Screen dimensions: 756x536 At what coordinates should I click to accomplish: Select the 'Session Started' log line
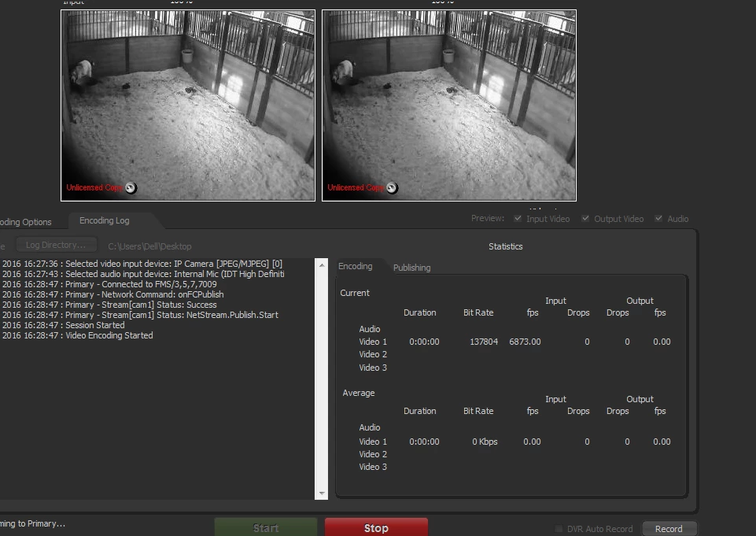click(x=63, y=325)
